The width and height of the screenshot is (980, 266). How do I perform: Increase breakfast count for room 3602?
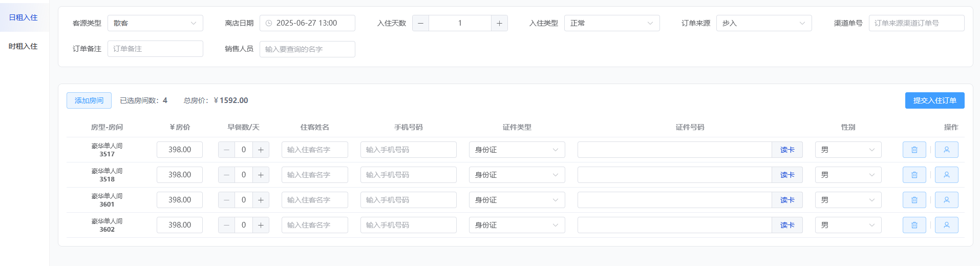tap(261, 225)
